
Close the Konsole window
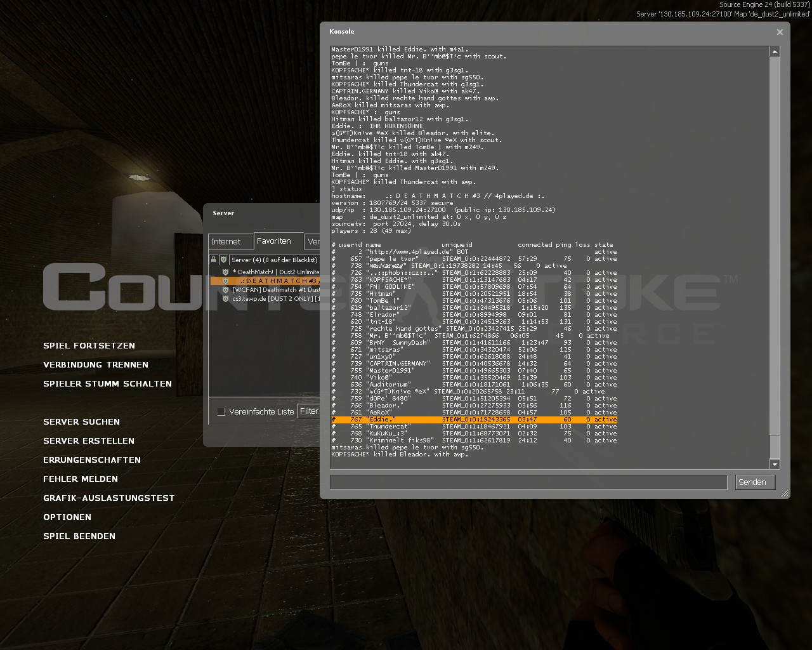[780, 32]
